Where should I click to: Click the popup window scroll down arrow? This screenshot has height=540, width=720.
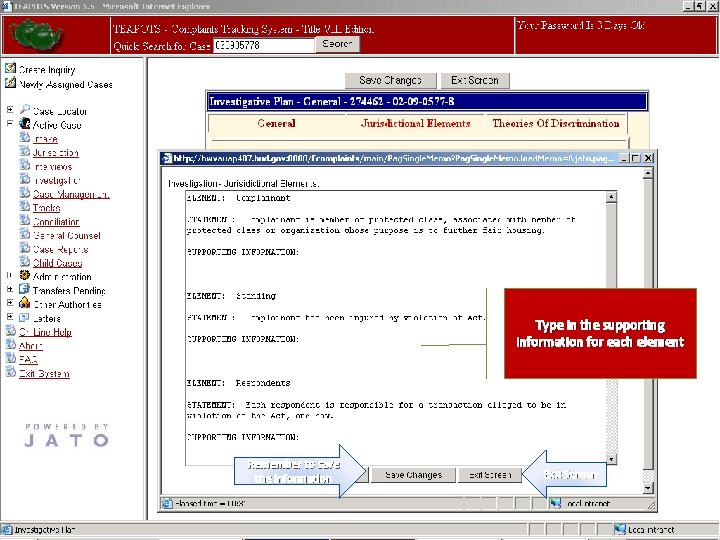click(x=648, y=488)
